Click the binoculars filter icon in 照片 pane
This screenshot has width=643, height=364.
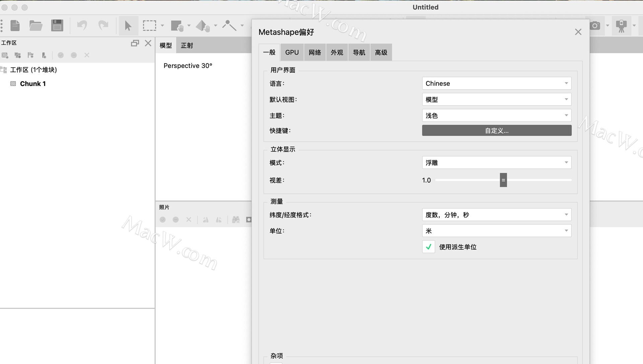point(236,219)
